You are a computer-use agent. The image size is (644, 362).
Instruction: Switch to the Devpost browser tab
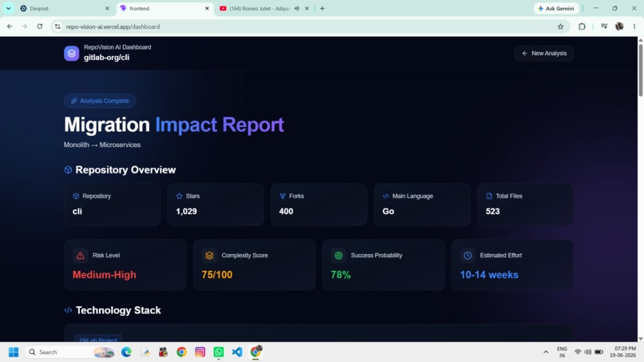pos(62,8)
